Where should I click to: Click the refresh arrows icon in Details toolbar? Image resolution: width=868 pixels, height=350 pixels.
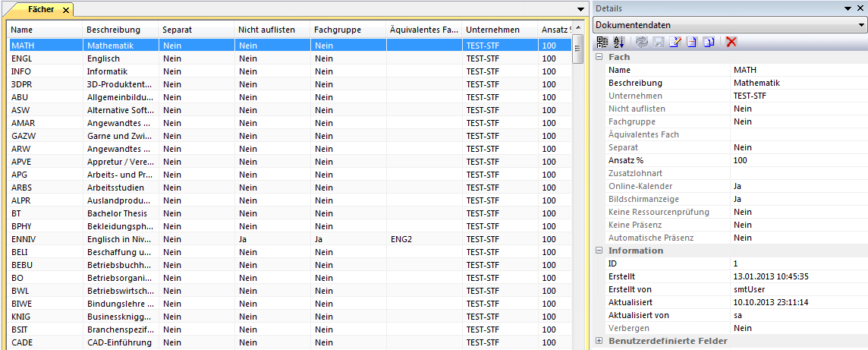[642, 42]
